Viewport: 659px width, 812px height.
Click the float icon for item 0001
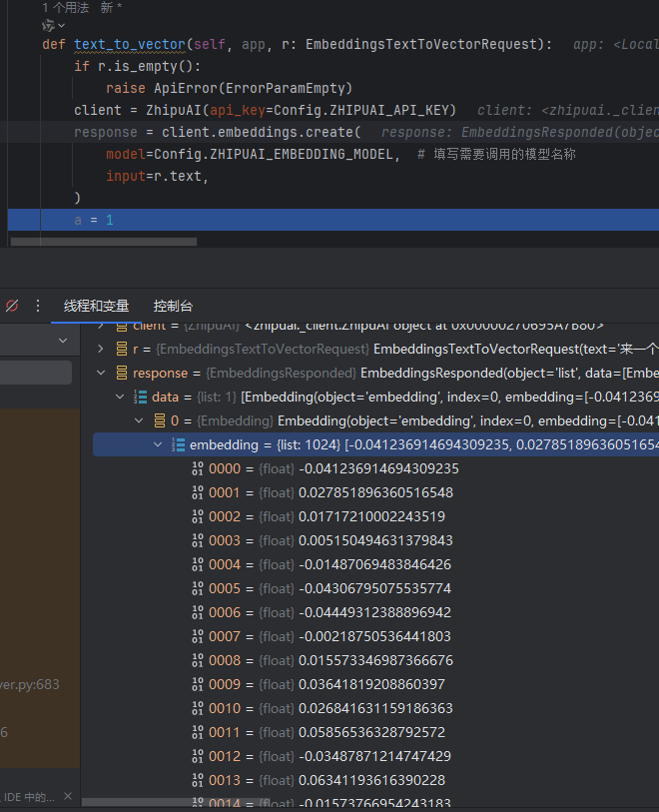[x=198, y=492]
